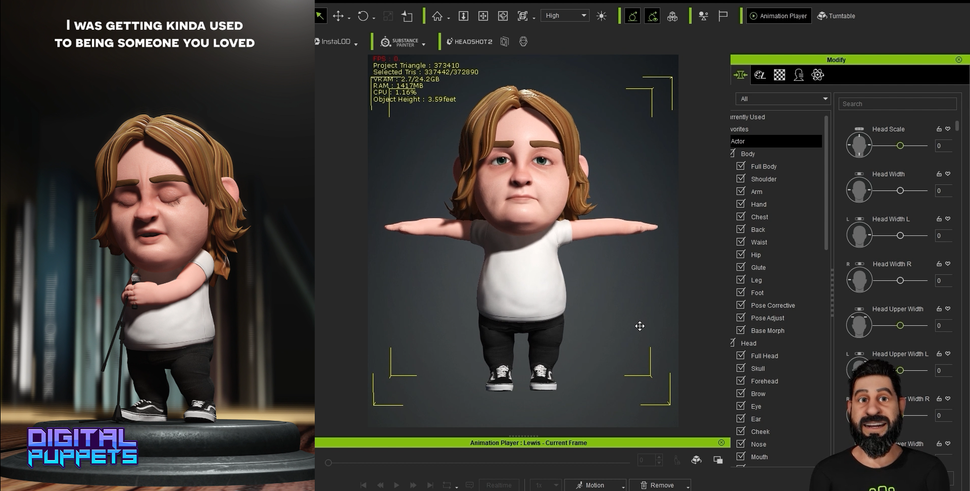Screen dimensions: 970x491
Task: Click the atom-shaped Modify tab icon
Action: (817, 75)
